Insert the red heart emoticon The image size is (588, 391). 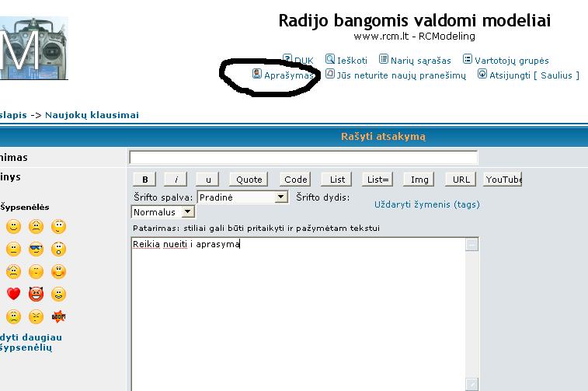click(x=13, y=295)
